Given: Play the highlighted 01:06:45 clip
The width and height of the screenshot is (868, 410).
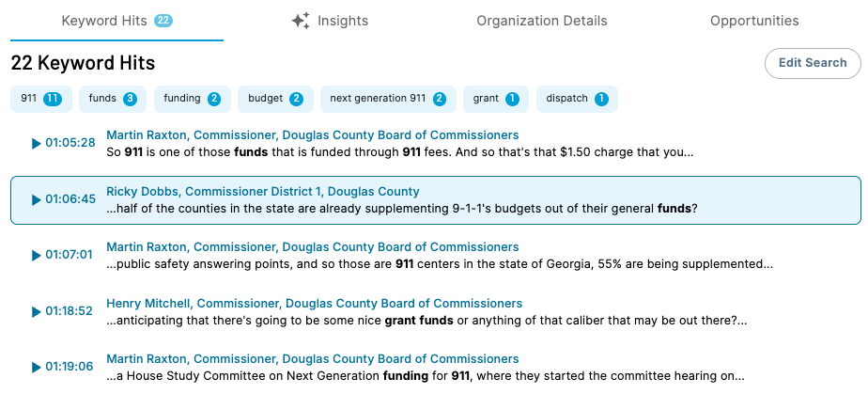Looking at the screenshot, I should (63, 199).
